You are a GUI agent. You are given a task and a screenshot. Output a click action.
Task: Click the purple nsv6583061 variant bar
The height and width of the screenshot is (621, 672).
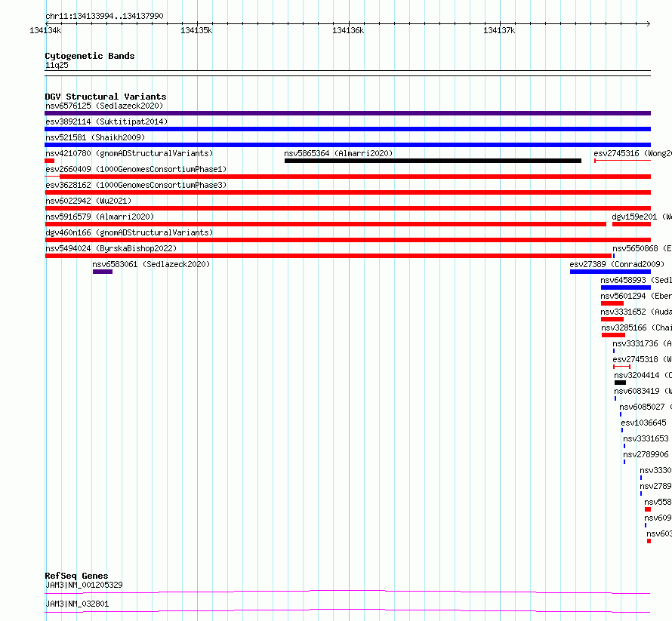(x=103, y=272)
